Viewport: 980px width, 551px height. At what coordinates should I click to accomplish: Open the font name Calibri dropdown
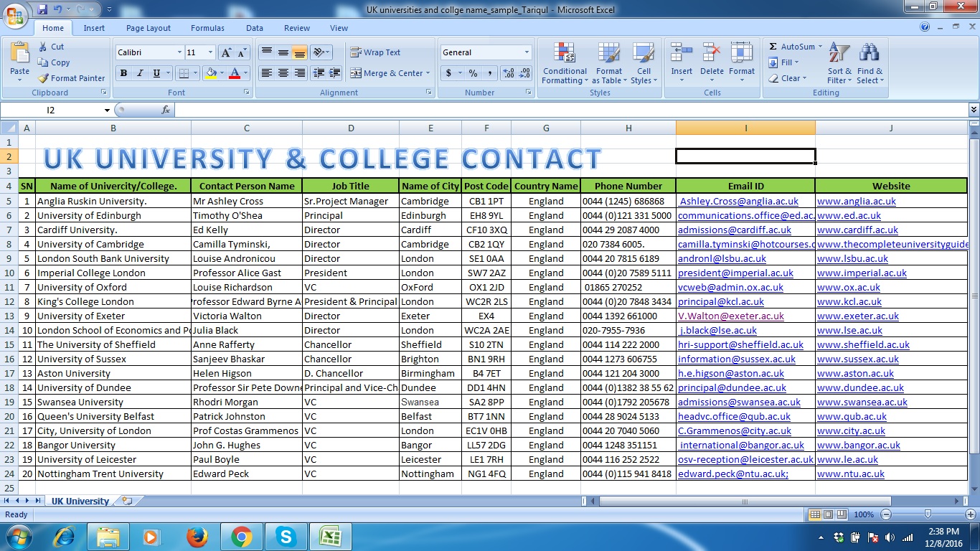click(x=179, y=52)
